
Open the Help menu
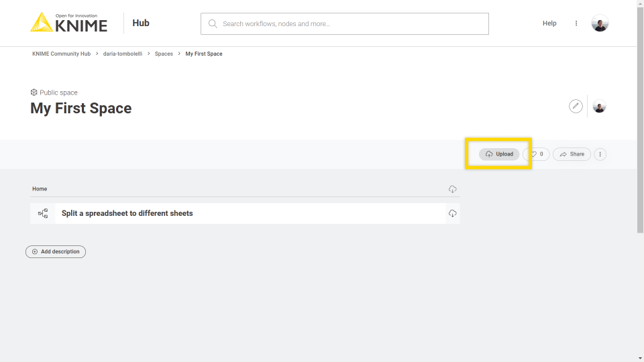[x=549, y=23]
